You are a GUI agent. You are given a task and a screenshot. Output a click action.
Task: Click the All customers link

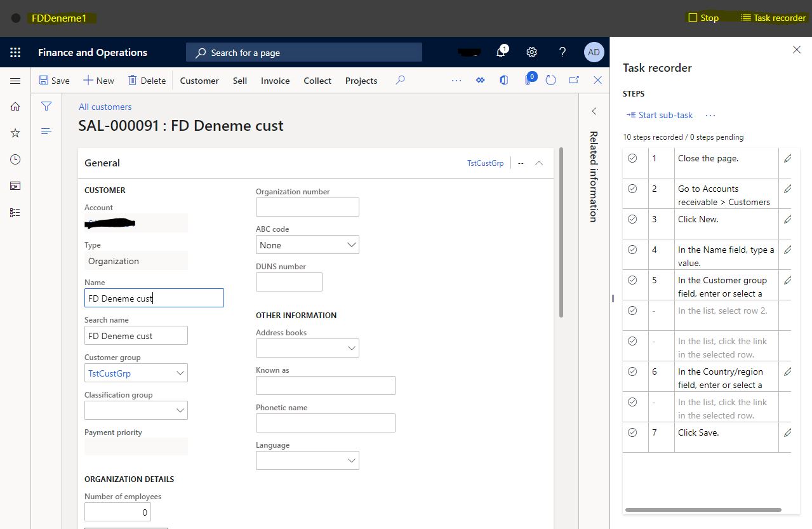pos(105,107)
